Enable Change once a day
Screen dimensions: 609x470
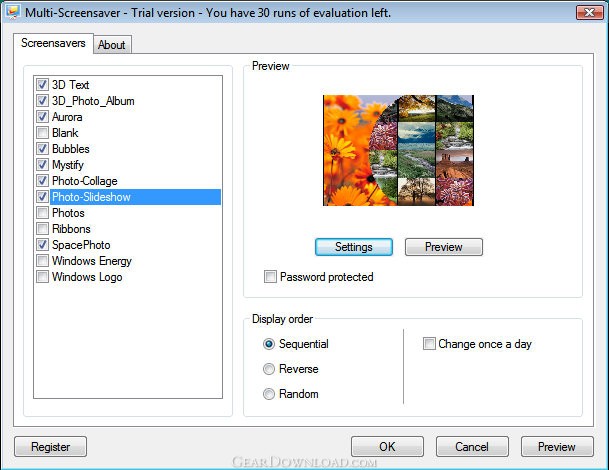coord(429,344)
